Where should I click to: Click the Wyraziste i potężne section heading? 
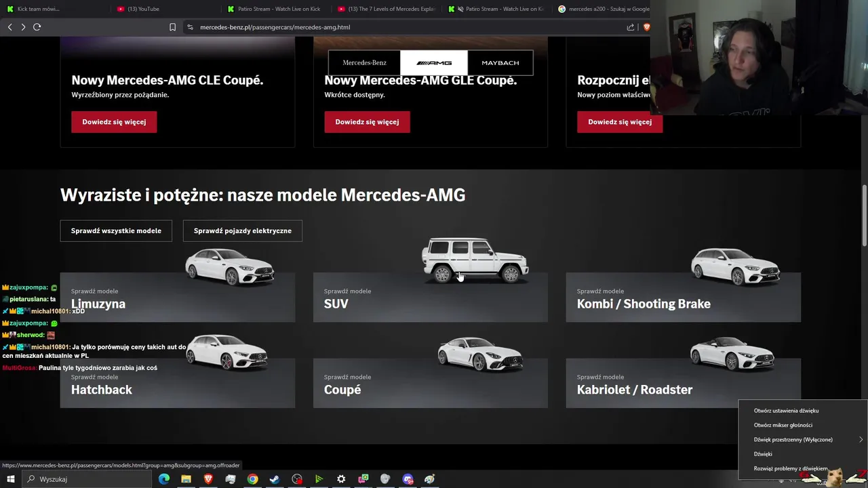click(263, 195)
